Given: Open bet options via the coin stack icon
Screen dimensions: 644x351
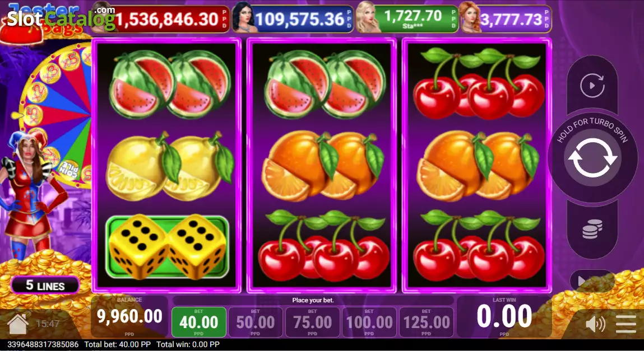Looking at the screenshot, I should pos(592,229).
